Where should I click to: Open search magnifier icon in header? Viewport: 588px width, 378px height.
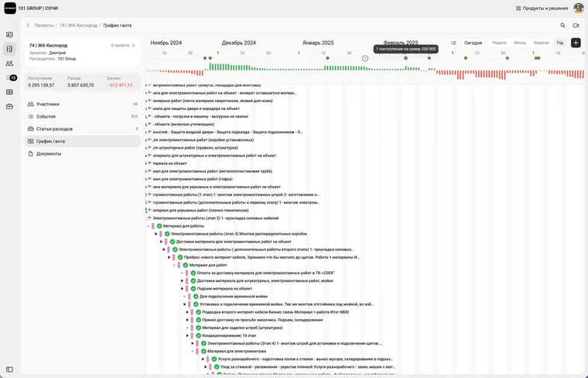562,26
